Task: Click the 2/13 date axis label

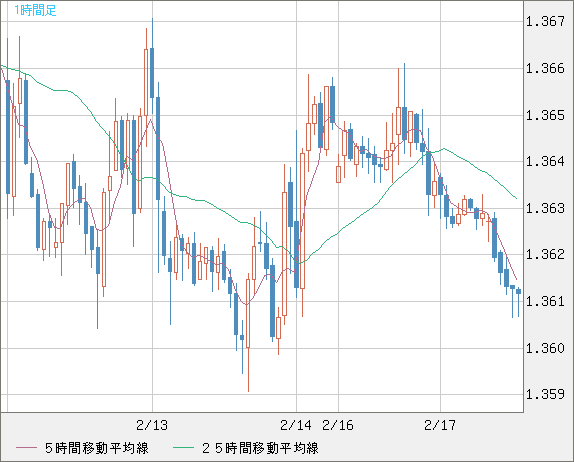Action: pos(152,425)
